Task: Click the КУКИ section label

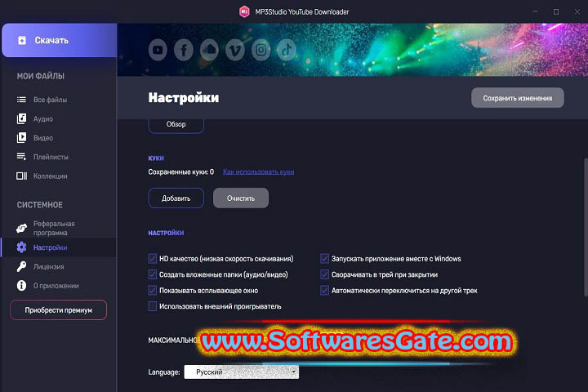Action: pos(156,158)
